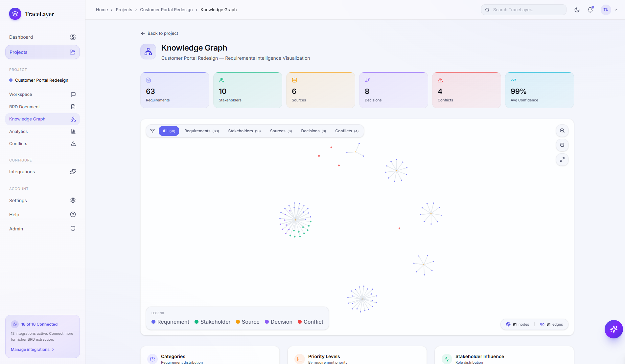
Task: Toggle the Requirements filter chip
Action: (201, 131)
